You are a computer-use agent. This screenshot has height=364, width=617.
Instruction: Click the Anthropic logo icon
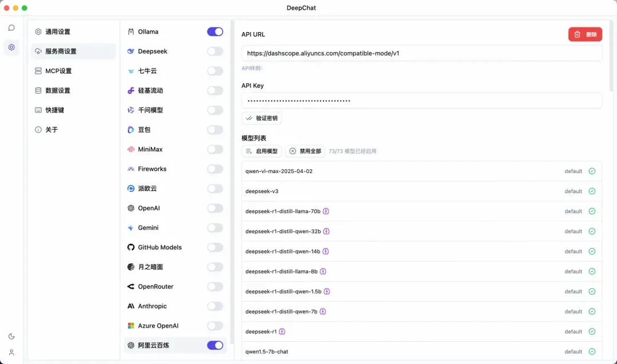pos(131,306)
